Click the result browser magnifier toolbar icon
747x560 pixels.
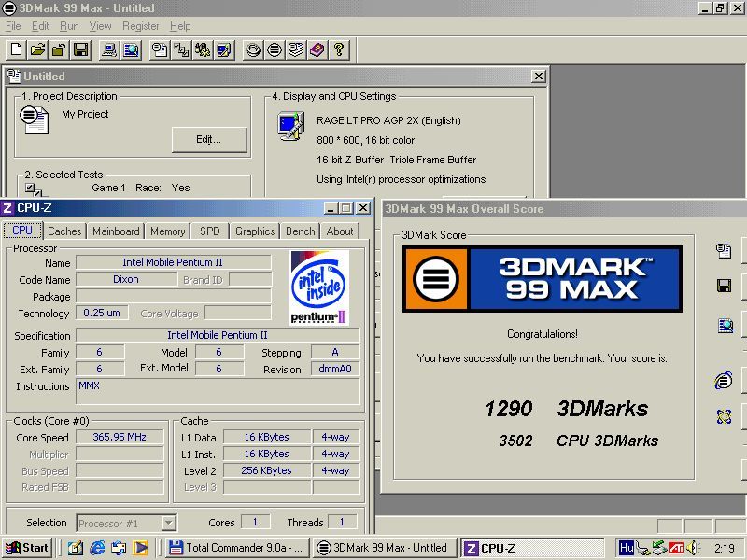point(131,49)
